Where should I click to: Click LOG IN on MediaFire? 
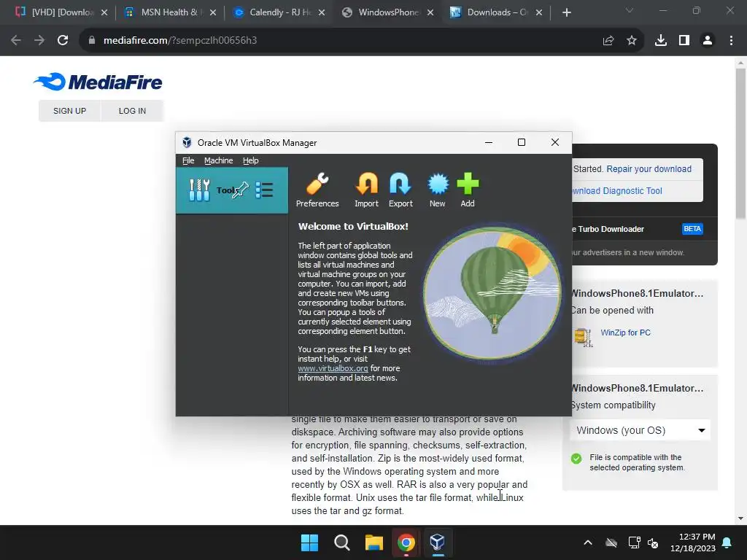click(x=133, y=111)
